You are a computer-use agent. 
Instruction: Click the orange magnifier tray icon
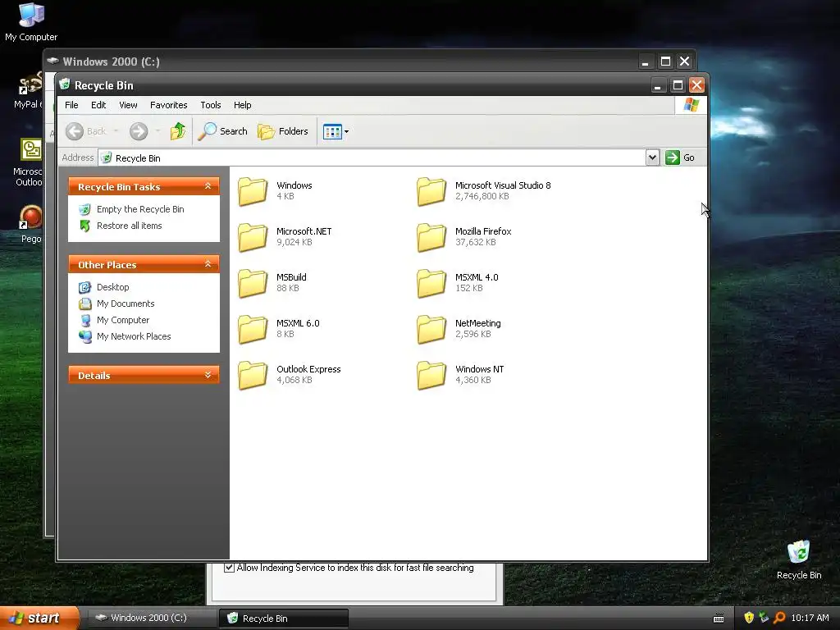779,618
